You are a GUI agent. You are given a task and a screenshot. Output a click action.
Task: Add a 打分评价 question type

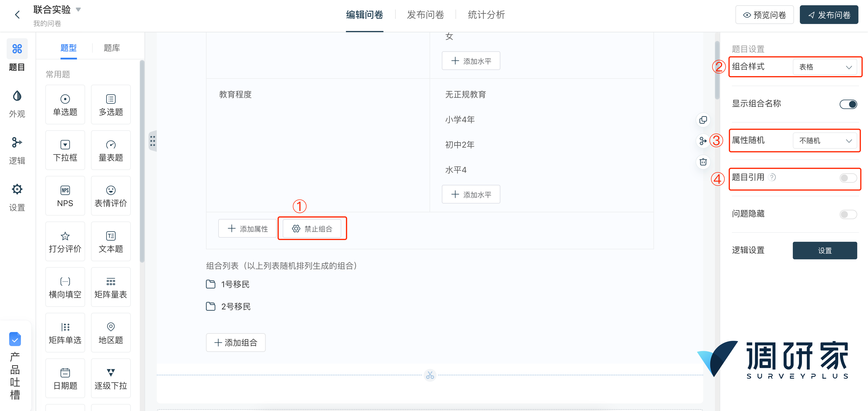pos(65,241)
